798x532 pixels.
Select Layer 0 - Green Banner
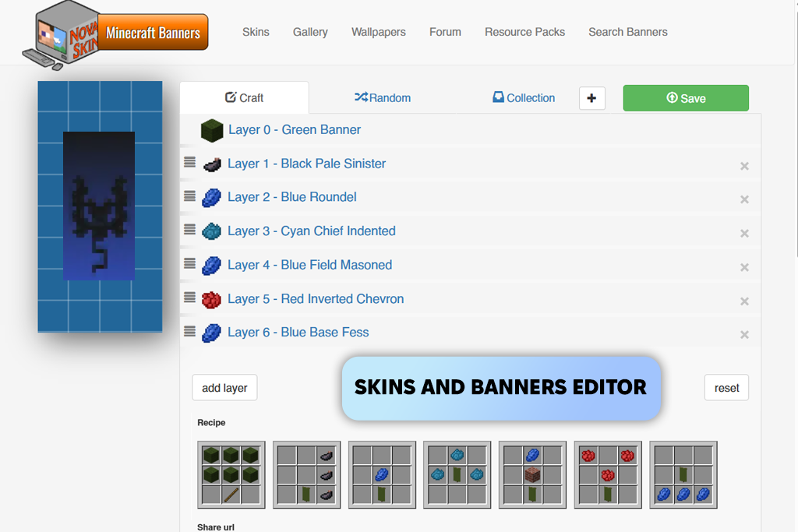(x=294, y=130)
